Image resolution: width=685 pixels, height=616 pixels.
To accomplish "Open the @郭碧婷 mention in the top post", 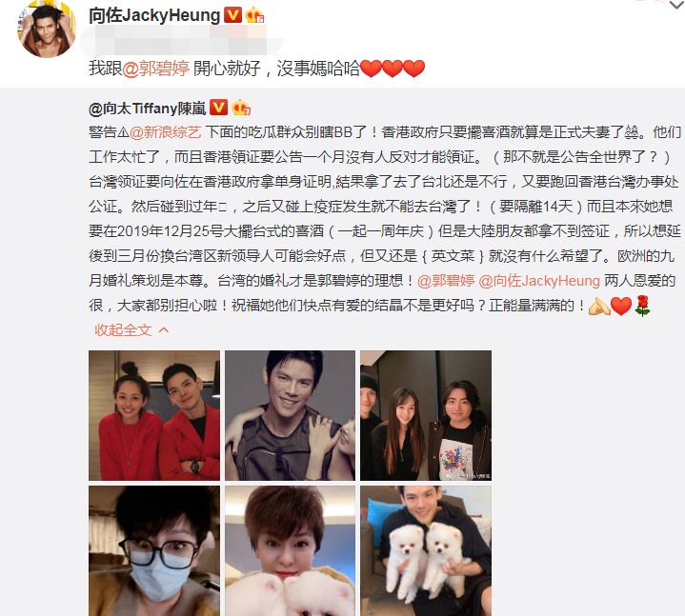I will [x=155, y=69].
